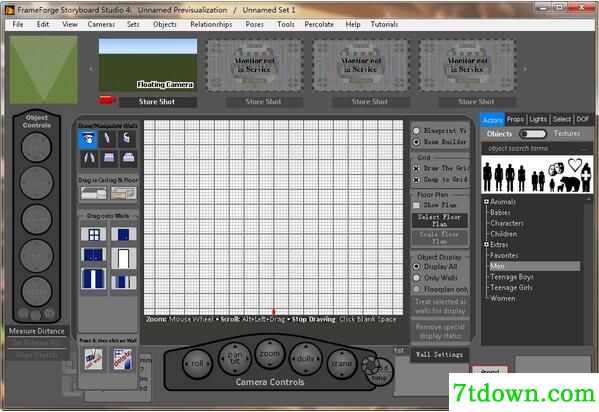Screen dimensions: 599x412
Task: Select the four-pane window wall item
Action: tap(94, 234)
